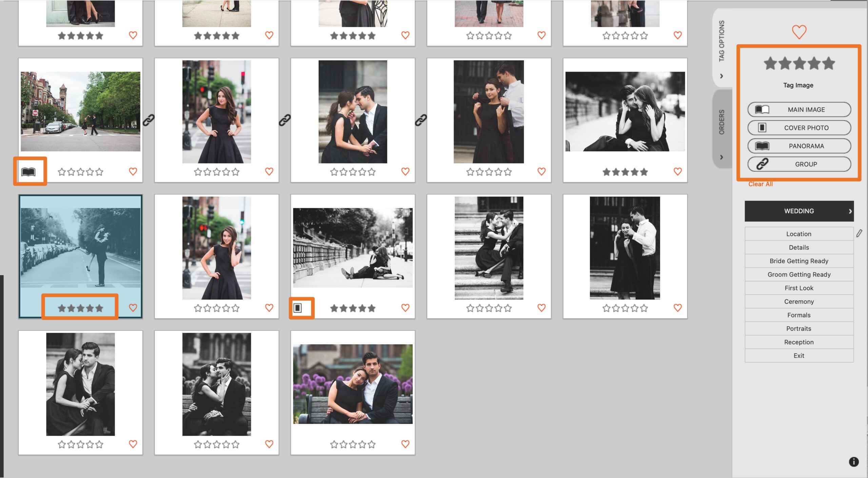This screenshot has height=478, width=868.
Task: Rate the black-and-white steps leaning photo
Action: point(80,444)
